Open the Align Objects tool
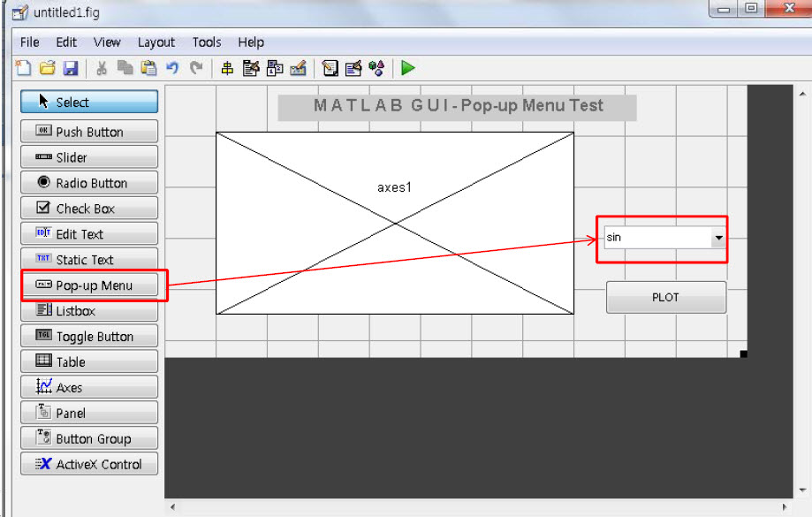This screenshot has height=517, width=812. 226,68
